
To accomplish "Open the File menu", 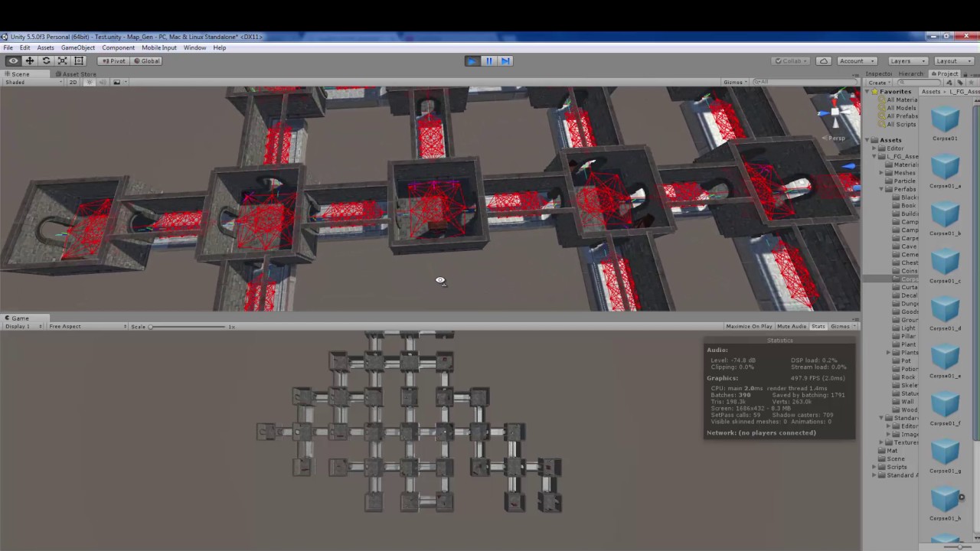I will (x=8, y=47).
